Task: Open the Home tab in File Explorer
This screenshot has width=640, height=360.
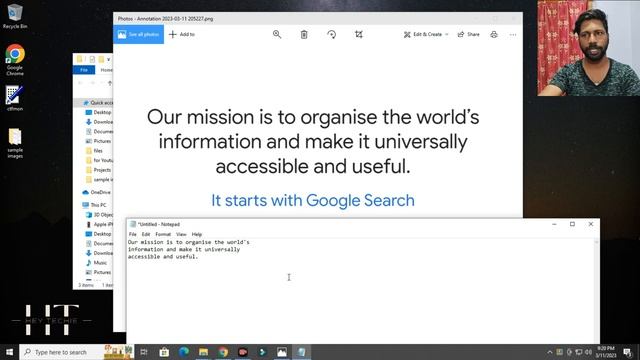Action: tap(106, 70)
